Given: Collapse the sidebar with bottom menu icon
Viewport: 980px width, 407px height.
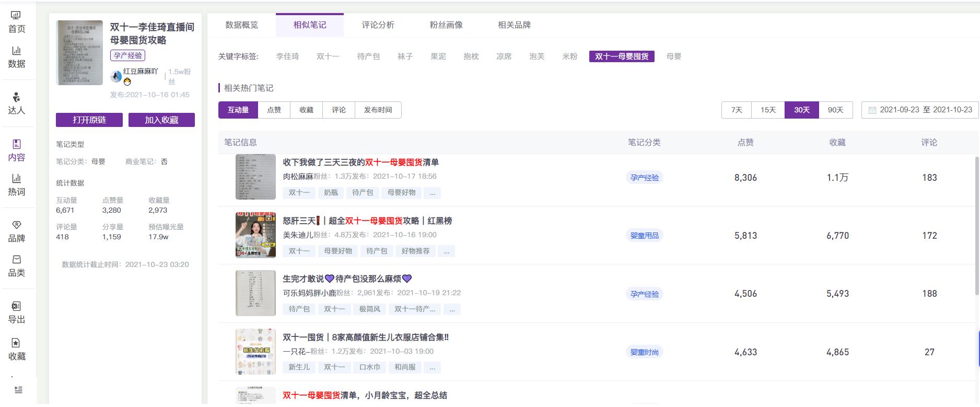Looking at the screenshot, I should pos(18,390).
